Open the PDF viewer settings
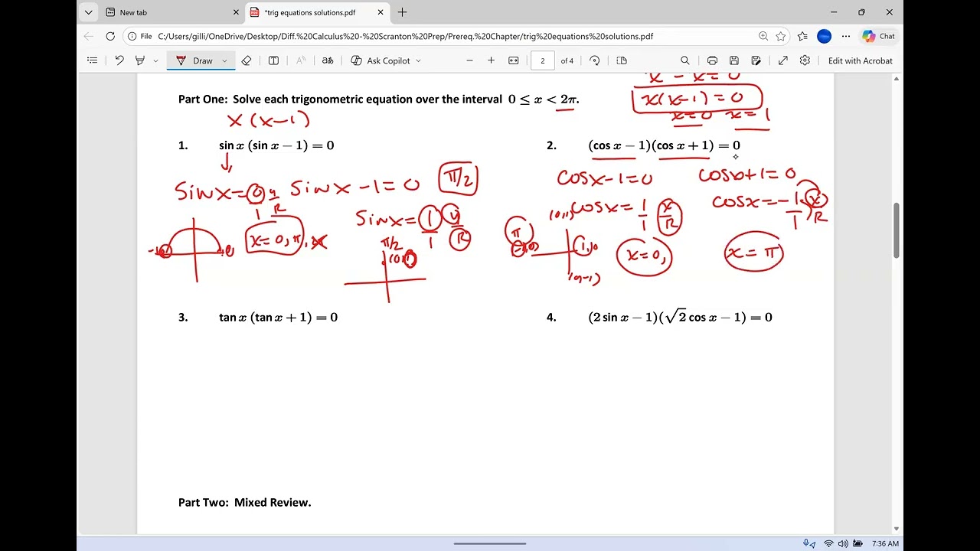 [805, 60]
